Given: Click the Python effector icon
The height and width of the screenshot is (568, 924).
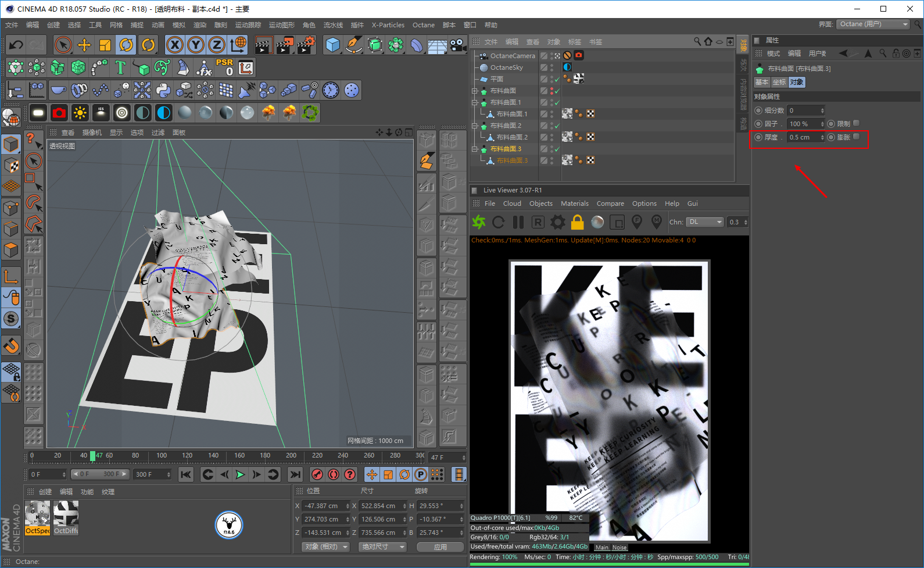Looking at the screenshot, I should 163,90.
